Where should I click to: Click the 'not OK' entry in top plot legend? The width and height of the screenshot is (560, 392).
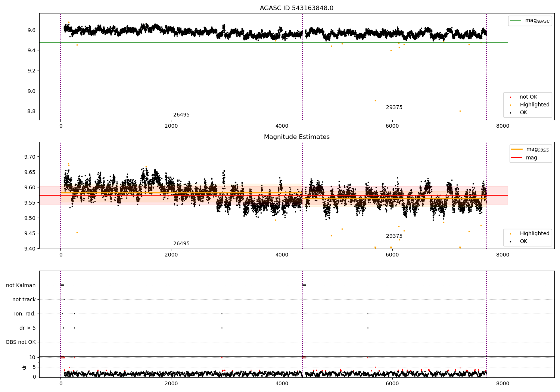[528, 97]
